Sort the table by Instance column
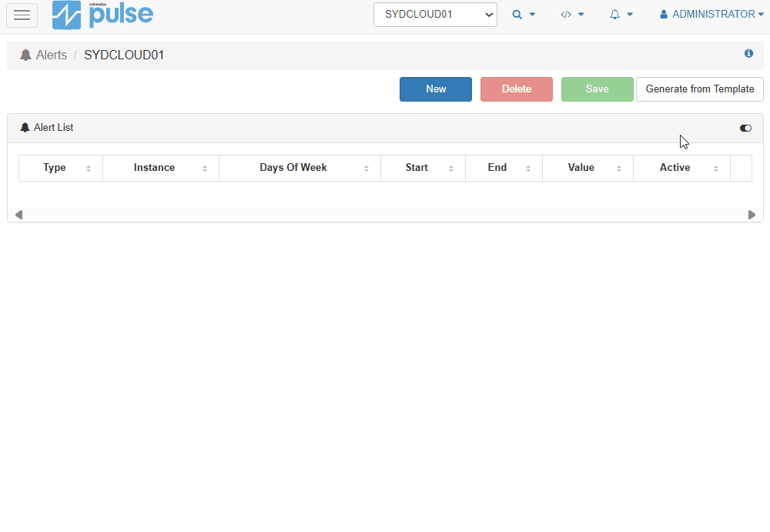The image size is (770, 532). [x=161, y=168]
